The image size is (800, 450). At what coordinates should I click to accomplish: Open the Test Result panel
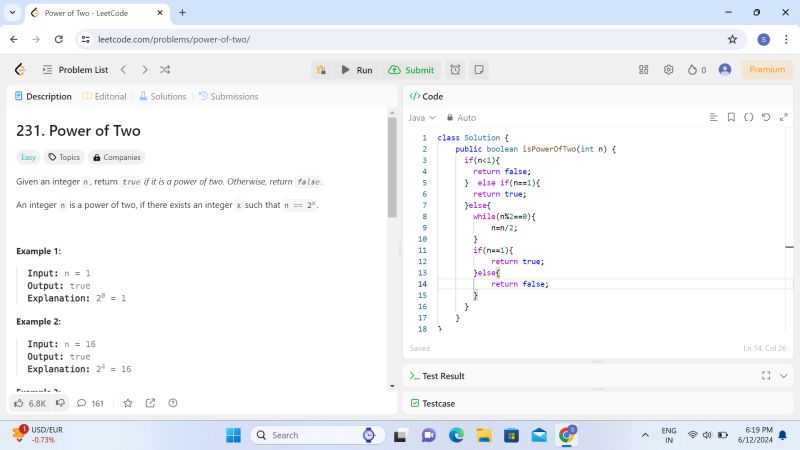click(x=437, y=376)
